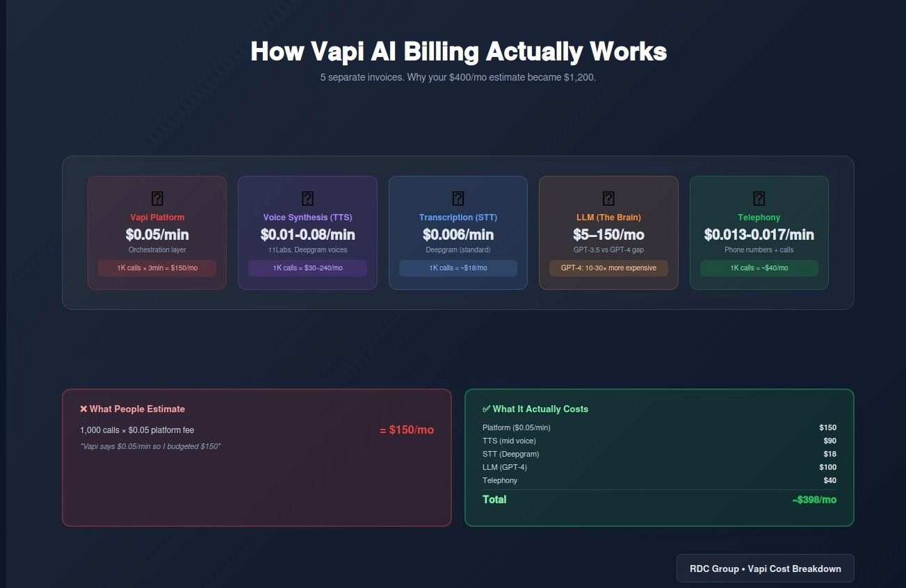
Task: Click the $0.01-0.08/min price
Action: click(x=307, y=234)
